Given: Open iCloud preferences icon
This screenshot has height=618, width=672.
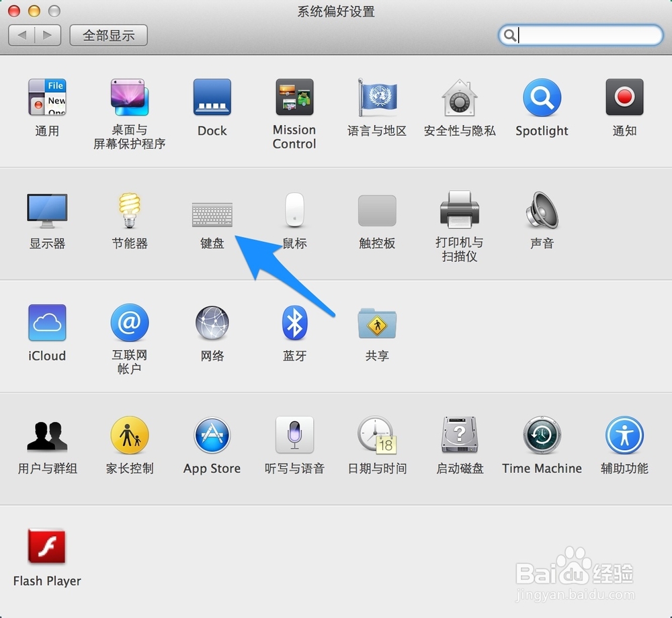Looking at the screenshot, I should tap(47, 322).
